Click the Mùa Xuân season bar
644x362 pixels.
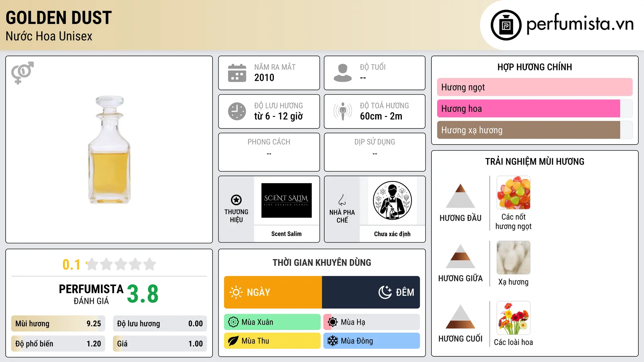tap(272, 322)
